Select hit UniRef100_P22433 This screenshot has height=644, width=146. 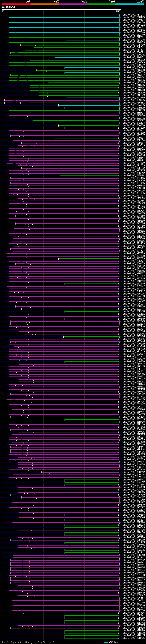tap(134, 244)
